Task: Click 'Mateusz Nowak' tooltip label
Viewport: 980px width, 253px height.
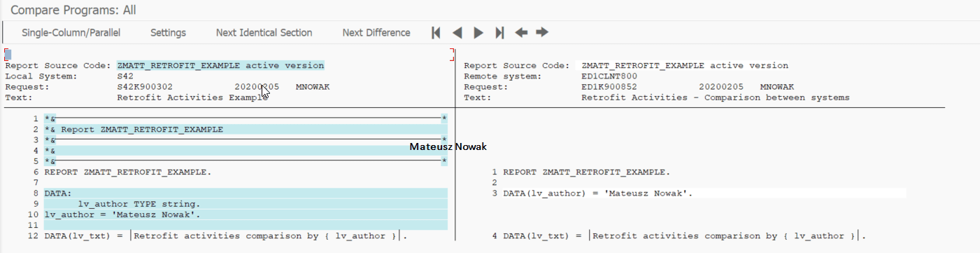Action: click(448, 146)
